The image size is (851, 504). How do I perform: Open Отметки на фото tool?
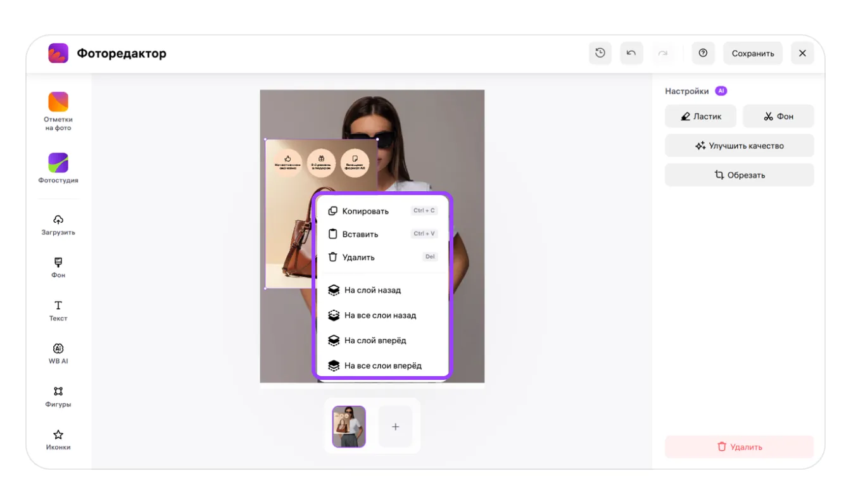[58, 110]
